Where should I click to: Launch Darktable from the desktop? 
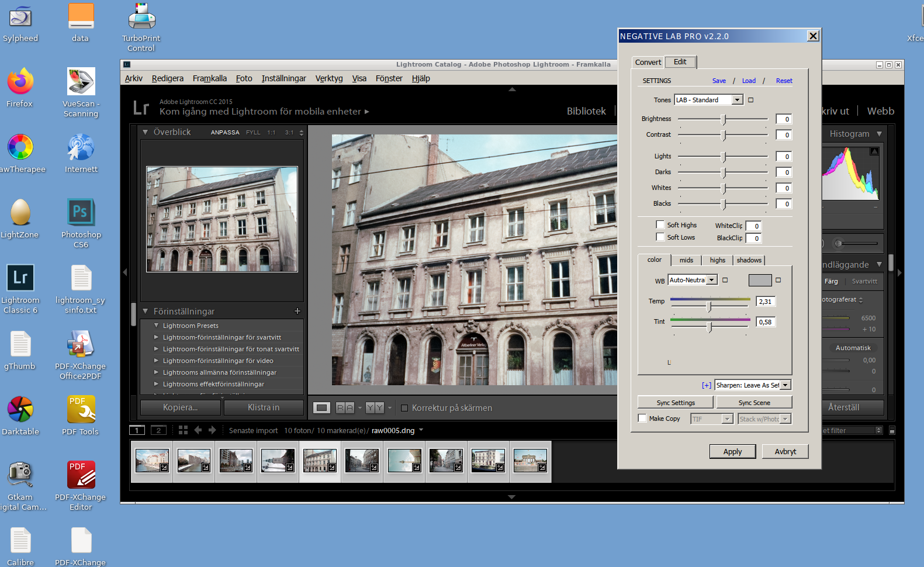pyautogui.click(x=20, y=416)
